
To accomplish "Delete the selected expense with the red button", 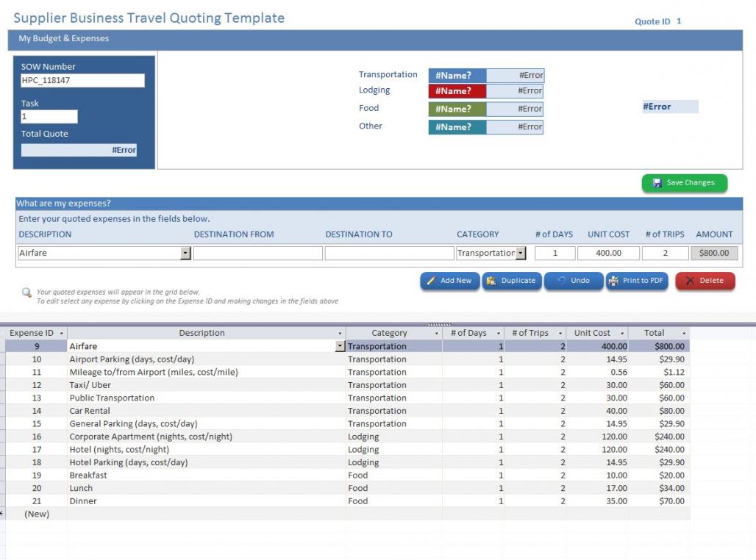I will [x=705, y=281].
